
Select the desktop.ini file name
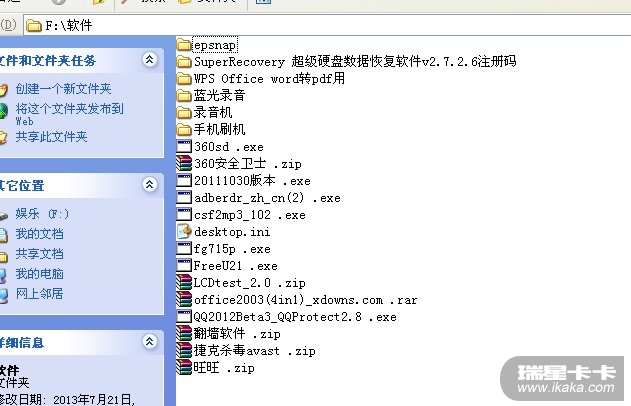[x=232, y=231]
